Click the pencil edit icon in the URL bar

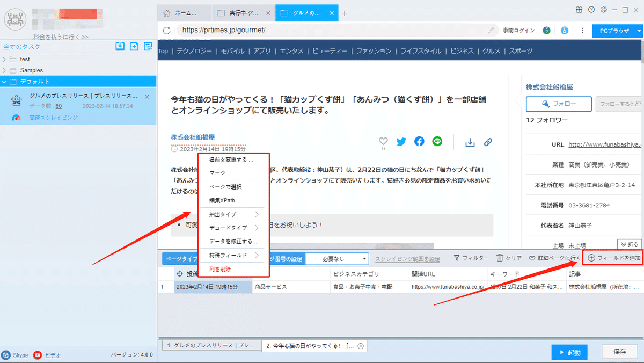point(491,31)
